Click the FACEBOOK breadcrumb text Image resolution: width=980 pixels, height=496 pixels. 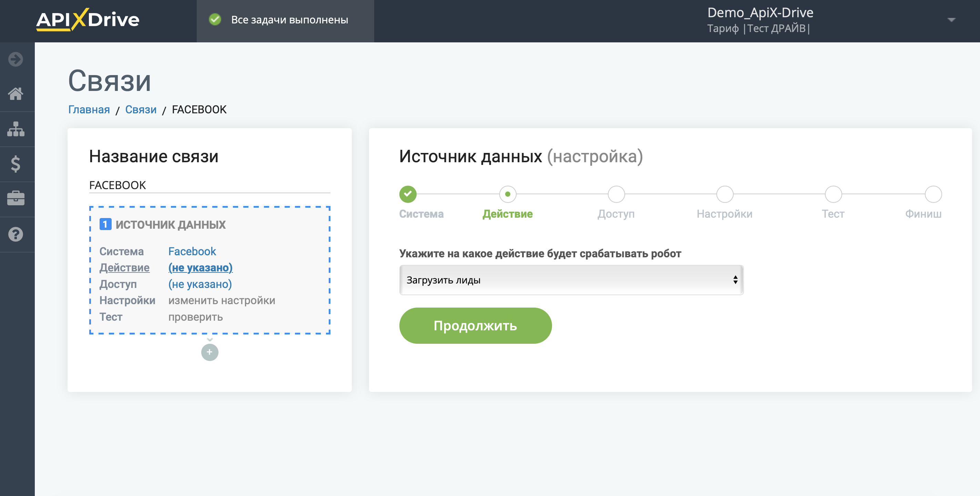(x=199, y=110)
